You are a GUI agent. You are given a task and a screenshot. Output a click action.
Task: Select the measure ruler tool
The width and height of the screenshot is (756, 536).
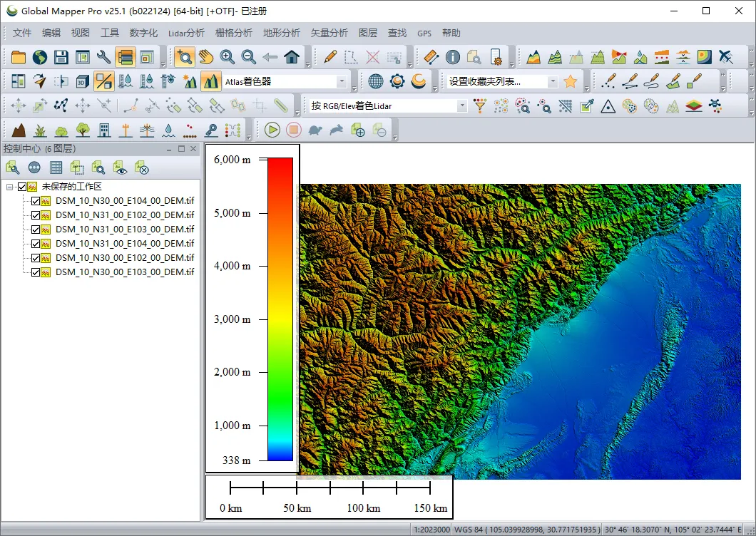pos(431,57)
